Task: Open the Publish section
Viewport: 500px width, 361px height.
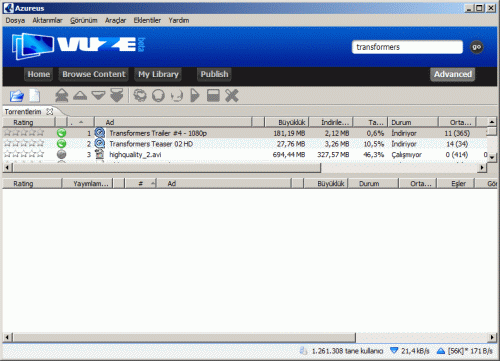Action: pos(214,74)
